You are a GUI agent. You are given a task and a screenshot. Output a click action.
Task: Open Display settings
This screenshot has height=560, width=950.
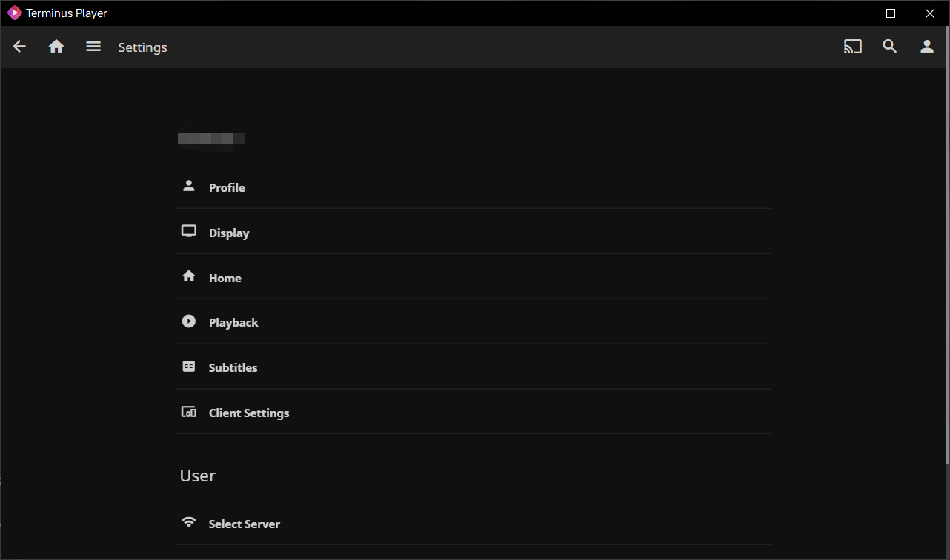229,233
